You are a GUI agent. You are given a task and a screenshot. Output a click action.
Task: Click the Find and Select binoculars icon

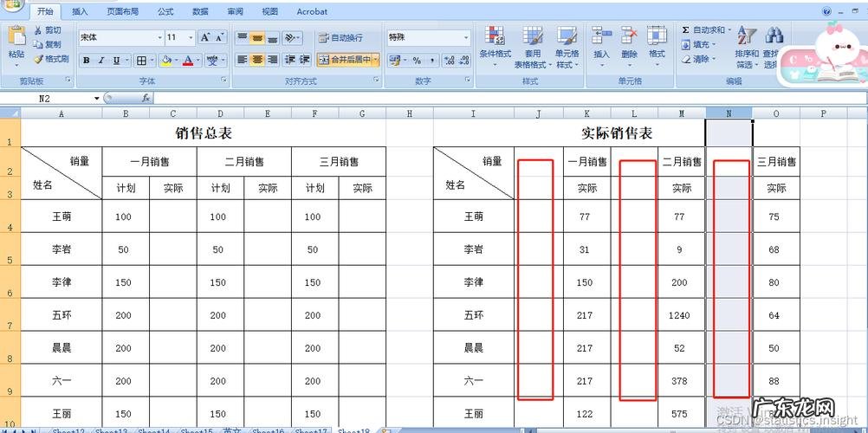tap(774, 36)
